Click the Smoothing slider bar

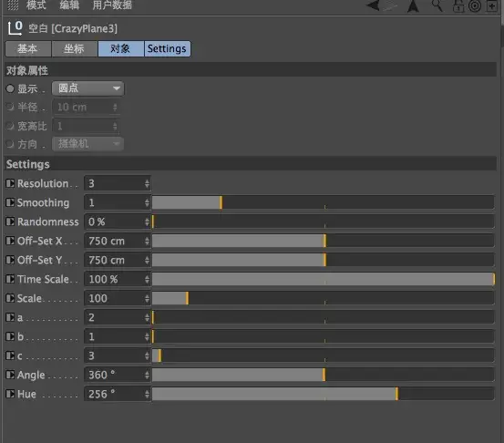coord(323,202)
